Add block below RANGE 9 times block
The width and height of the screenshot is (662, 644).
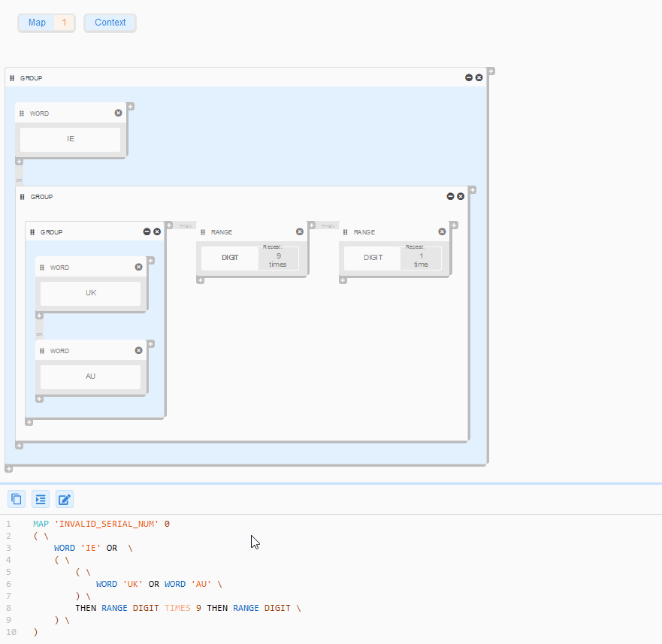click(x=201, y=280)
